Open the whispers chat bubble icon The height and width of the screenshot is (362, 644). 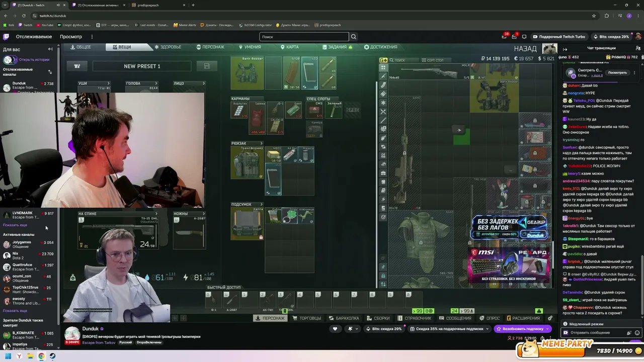[524, 37]
